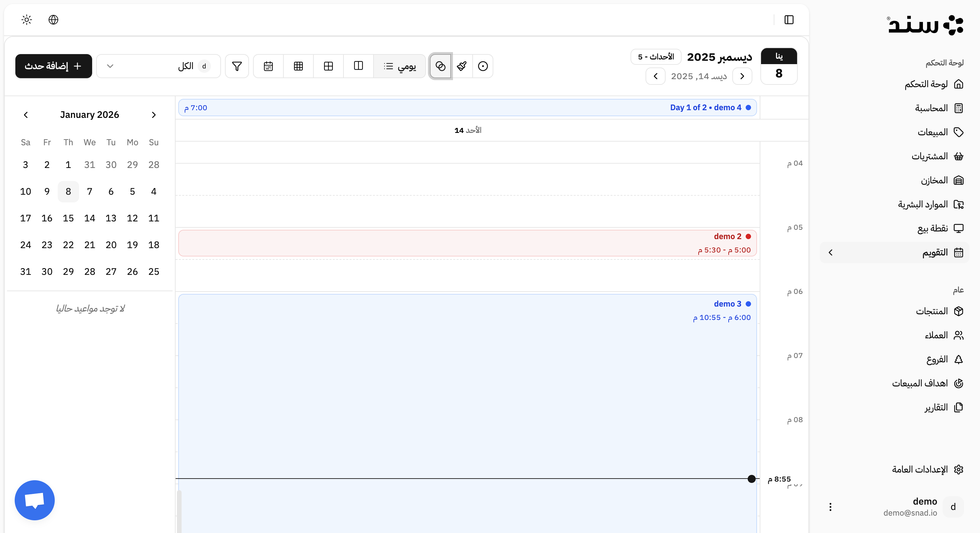Click the إضافة حدث add event button
This screenshot has width=980, height=533.
click(x=54, y=66)
